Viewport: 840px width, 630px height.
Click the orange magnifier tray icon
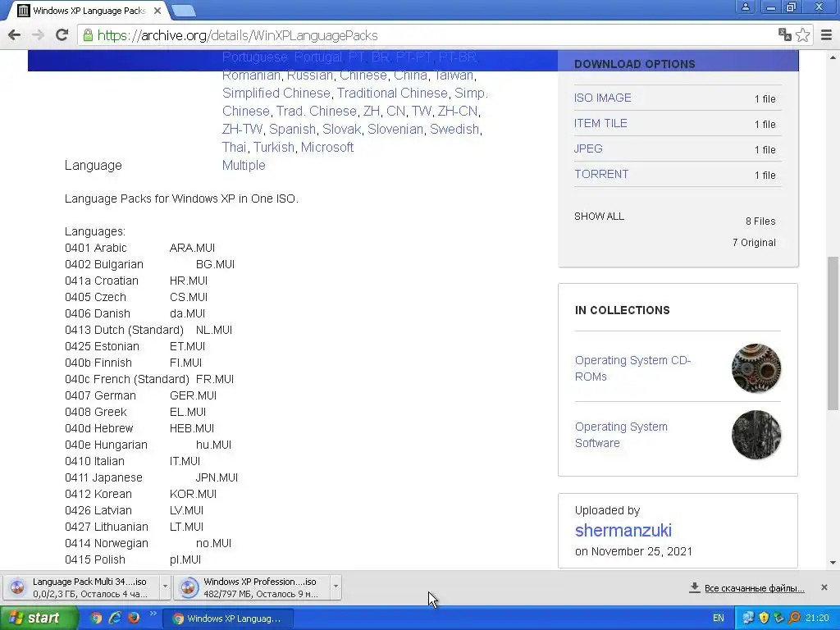[x=794, y=619]
